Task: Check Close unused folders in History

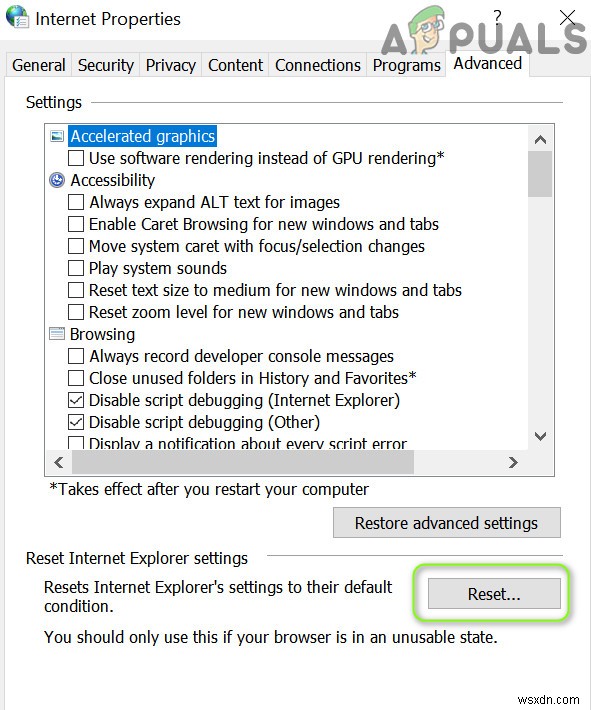Action: click(76, 378)
